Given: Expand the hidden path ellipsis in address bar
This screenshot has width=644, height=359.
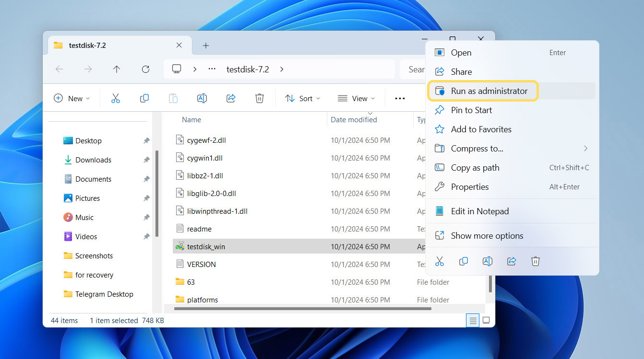Looking at the screenshot, I should 212,69.
